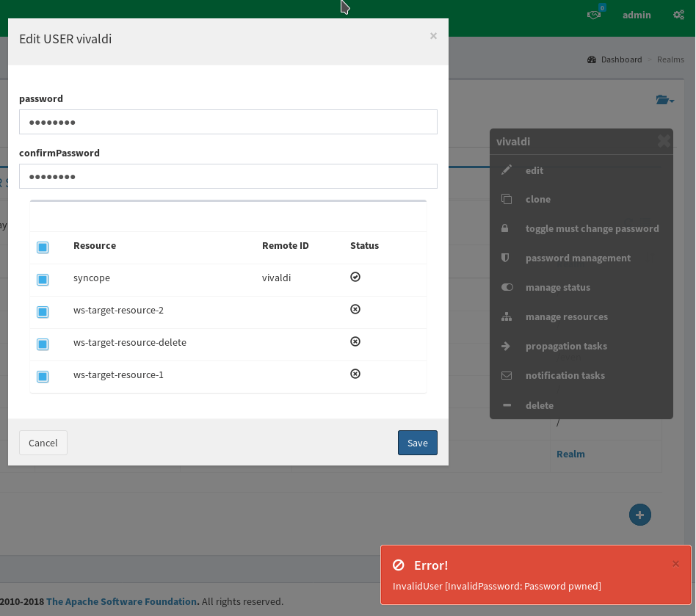Click the pencil edit icon
The image size is (696, 616).
coord(507,170)
